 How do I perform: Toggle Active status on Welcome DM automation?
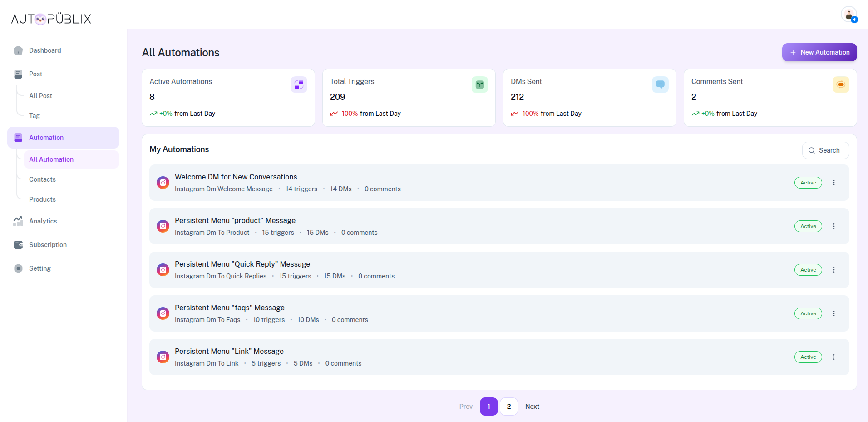click(x=808, y=183)
